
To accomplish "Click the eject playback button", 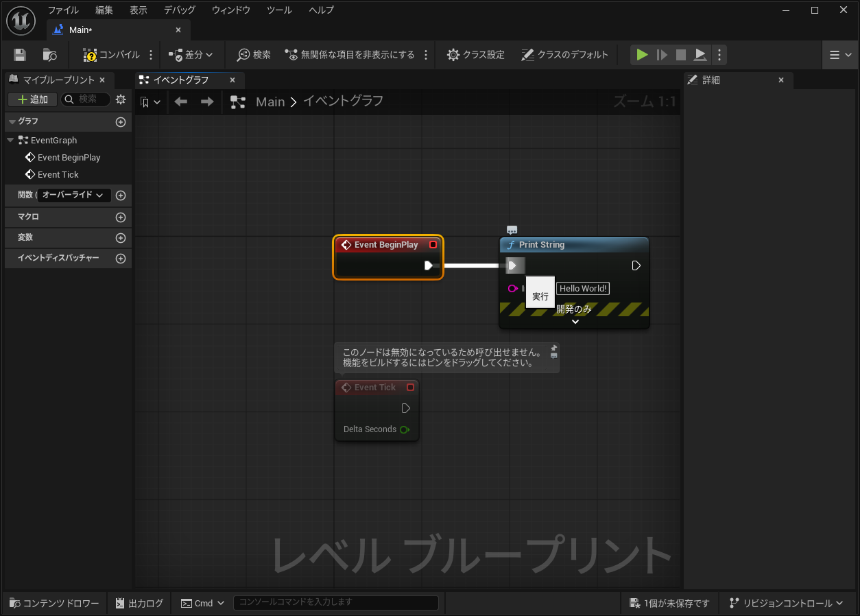I will 700,55.
